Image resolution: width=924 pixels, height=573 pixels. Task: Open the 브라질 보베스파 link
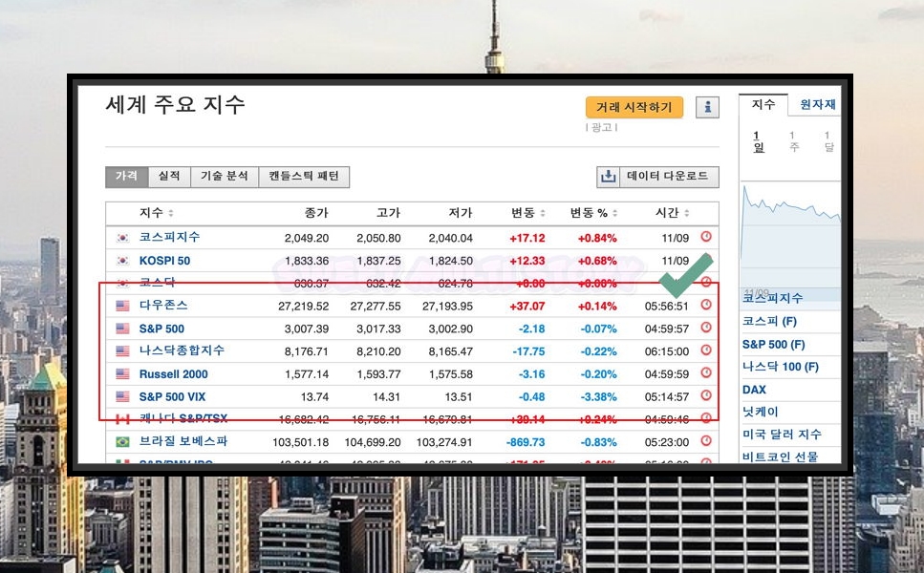click(x=183, y=441)
